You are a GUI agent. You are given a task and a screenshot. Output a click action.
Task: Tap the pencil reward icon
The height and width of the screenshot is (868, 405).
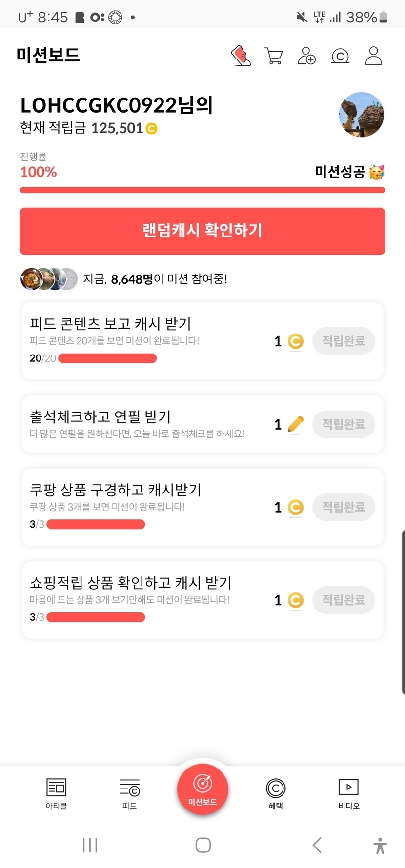(295, 424)
